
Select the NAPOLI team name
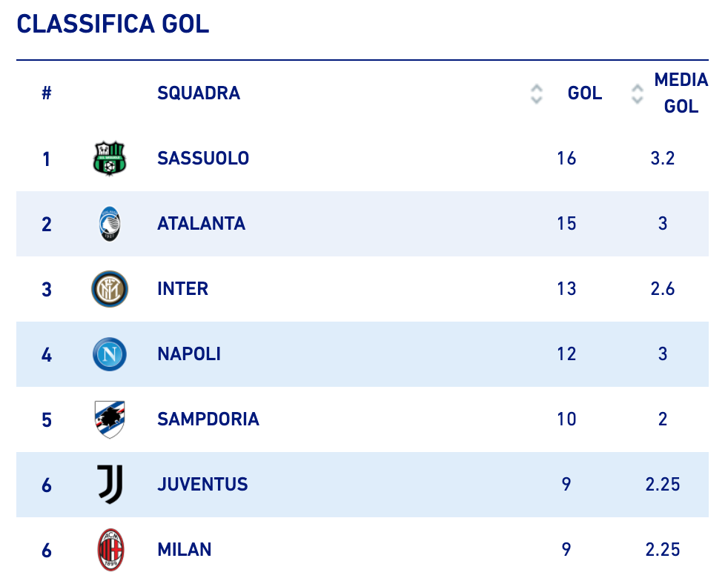(x=189, y=354)
